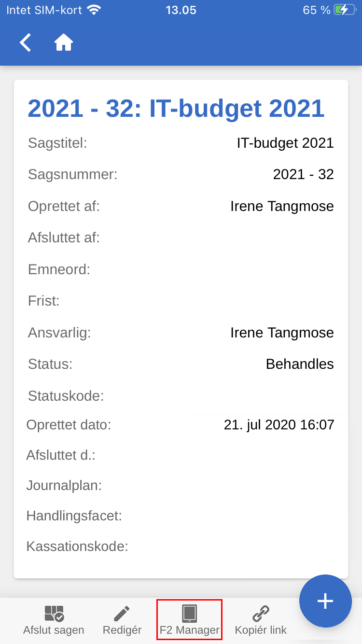Tap Oprettet af value Irene Tangmose
Viewport: 362px width, 644px height.
click(282, 206)
